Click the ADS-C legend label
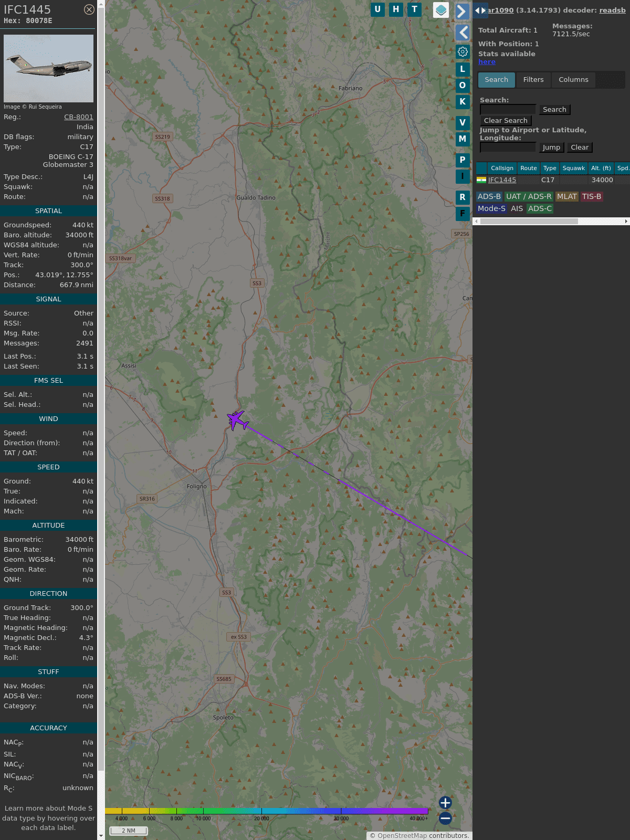The width and height of the screenshot is (630, 840). pyautogui.click(x=540, y=208)
